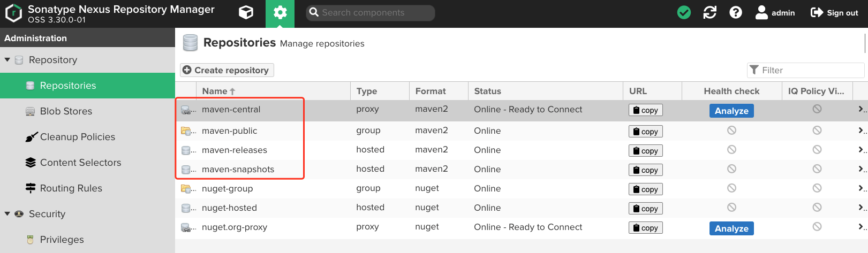Click the maven-public group folder icon

tap(186, 131)
